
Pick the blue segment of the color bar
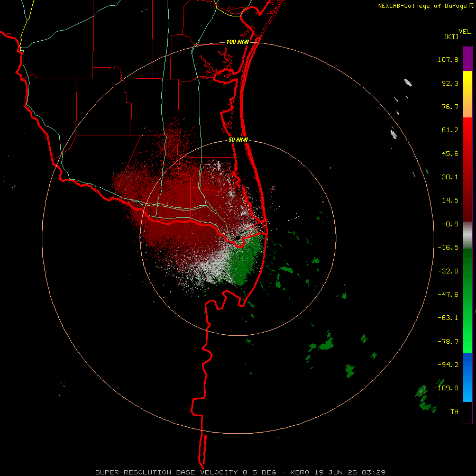point(467,377)
